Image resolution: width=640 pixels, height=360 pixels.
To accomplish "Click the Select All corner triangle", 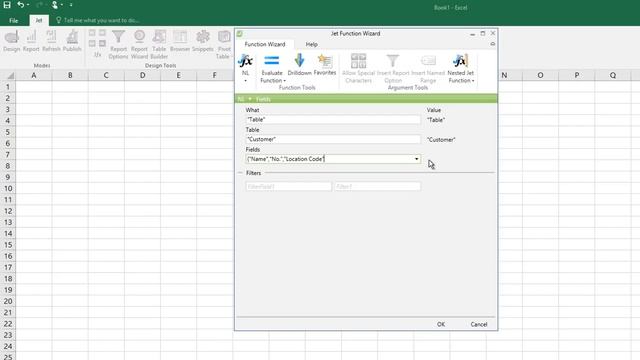I will point(10,76).
